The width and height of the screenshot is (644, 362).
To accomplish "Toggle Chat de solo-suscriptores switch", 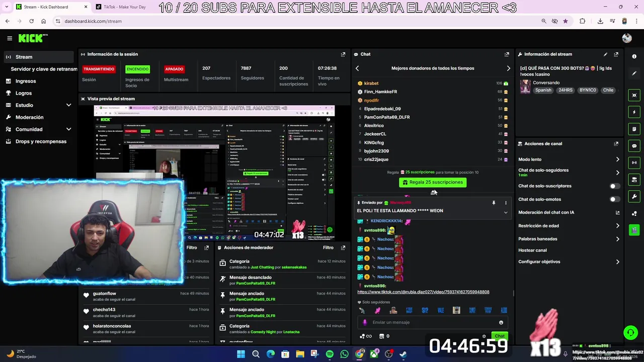I will [x=615, y=186].
